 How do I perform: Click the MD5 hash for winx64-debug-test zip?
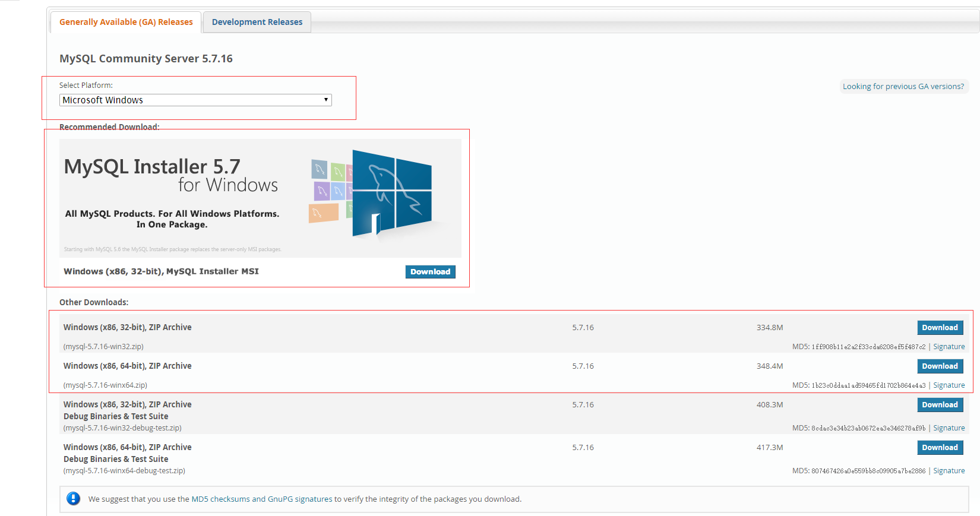(x=868, y=471)
